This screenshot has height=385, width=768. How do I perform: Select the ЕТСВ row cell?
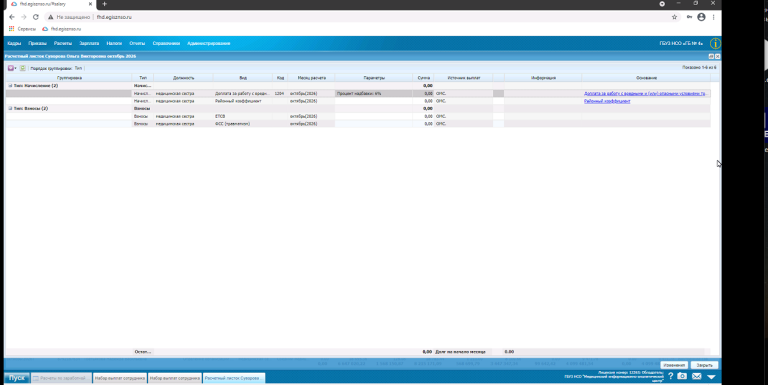[243, 117]
